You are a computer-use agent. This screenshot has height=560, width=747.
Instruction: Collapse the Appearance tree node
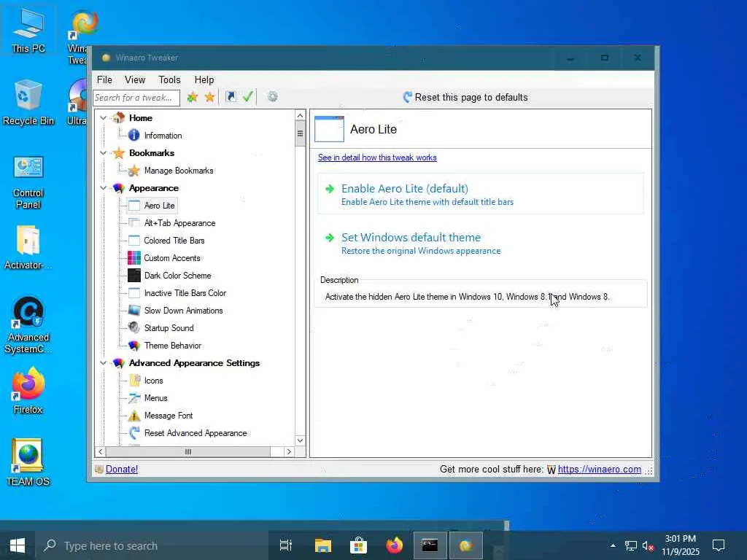click(x=104, y=188)
